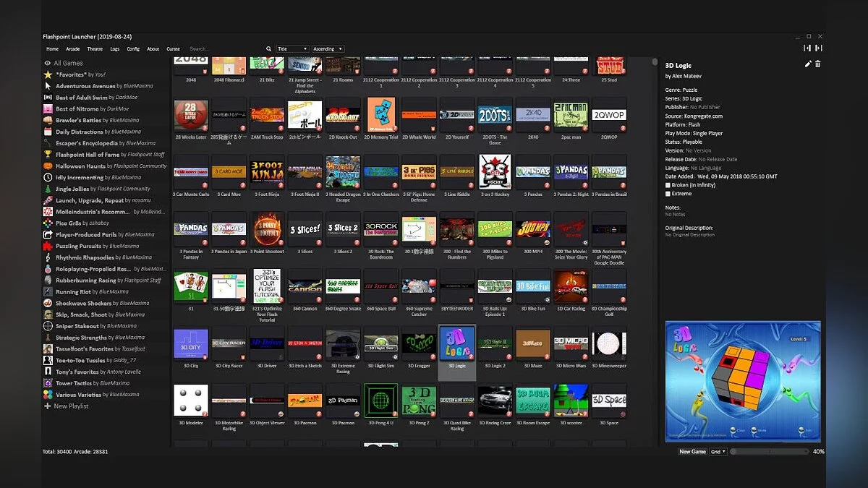Image resolution: width=868 pixels, height=488 pixels.
Task: Select Jingle Jollies tree icon
Action: point(48,189)
